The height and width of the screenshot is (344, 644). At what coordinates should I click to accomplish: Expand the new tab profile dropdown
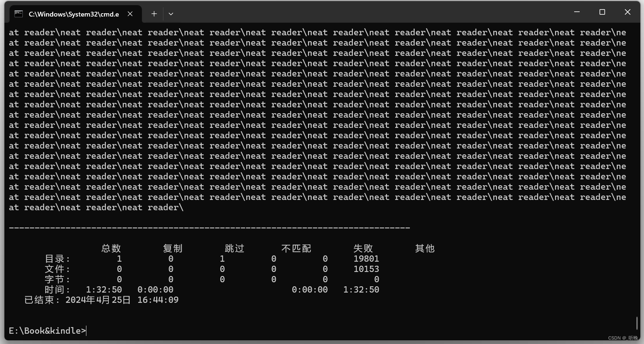[171, 14]
